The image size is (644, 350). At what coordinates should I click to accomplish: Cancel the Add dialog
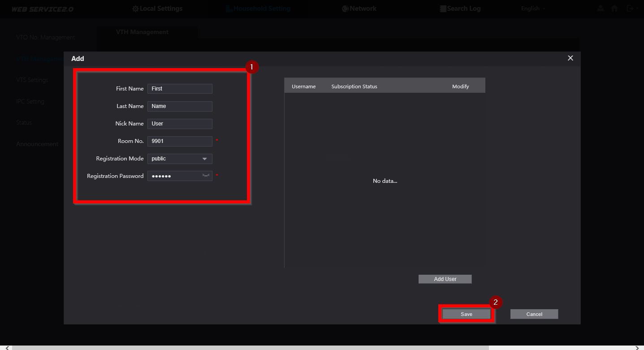[534, 314]
